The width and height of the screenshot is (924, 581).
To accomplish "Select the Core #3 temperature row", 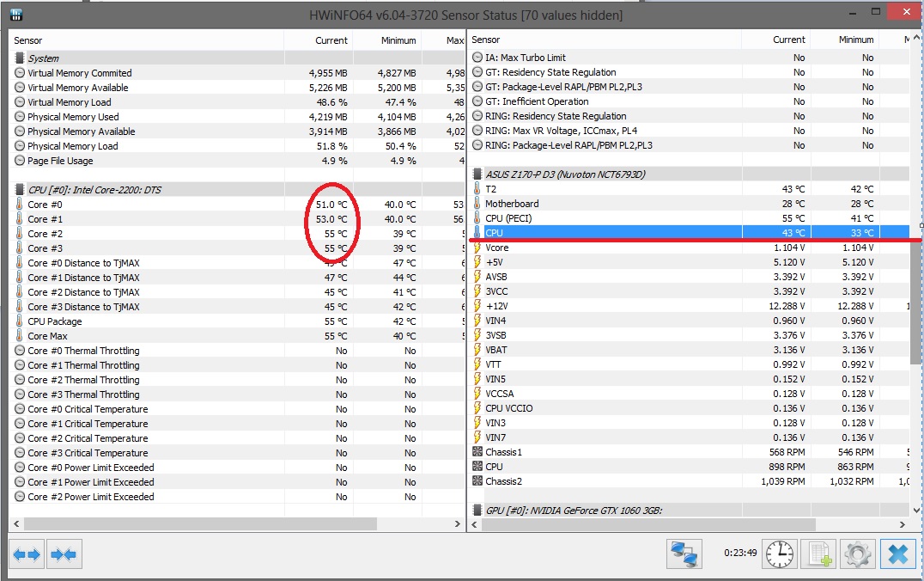I will pos(238,248).
